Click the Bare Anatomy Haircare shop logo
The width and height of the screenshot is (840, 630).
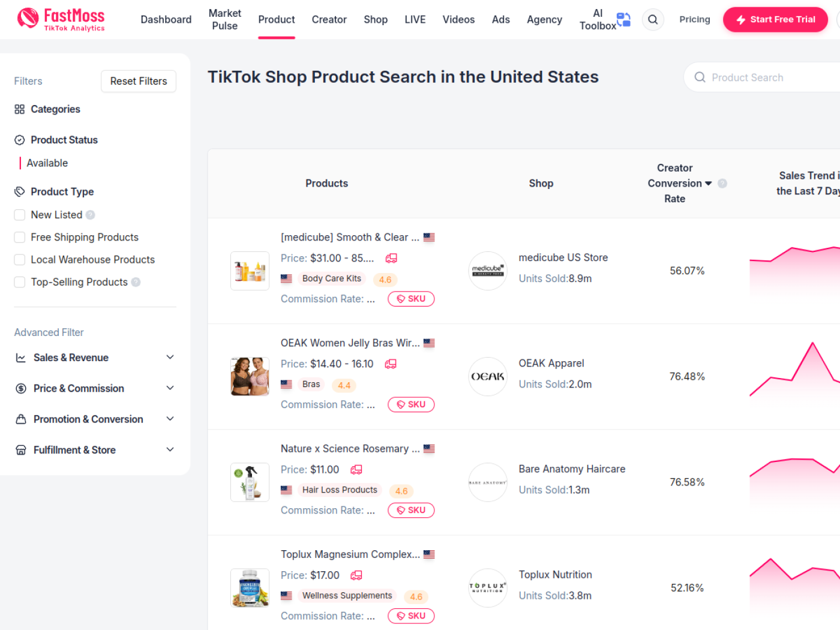pos(488,482)
